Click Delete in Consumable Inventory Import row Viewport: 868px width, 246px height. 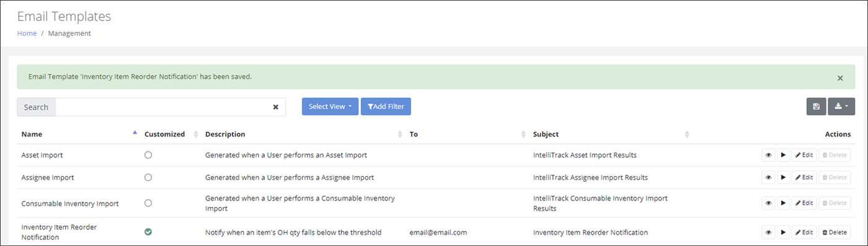[835, 203]
